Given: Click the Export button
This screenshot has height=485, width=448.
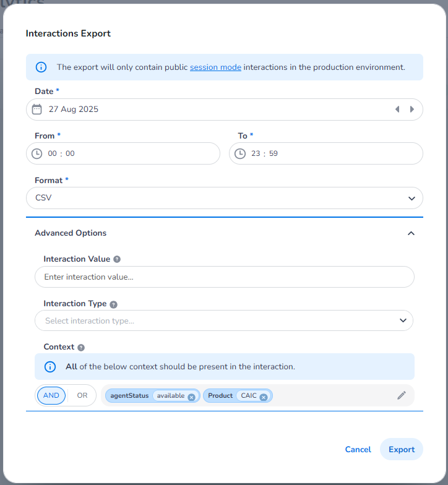Looking at the screenshot, I should coord(402,450).
